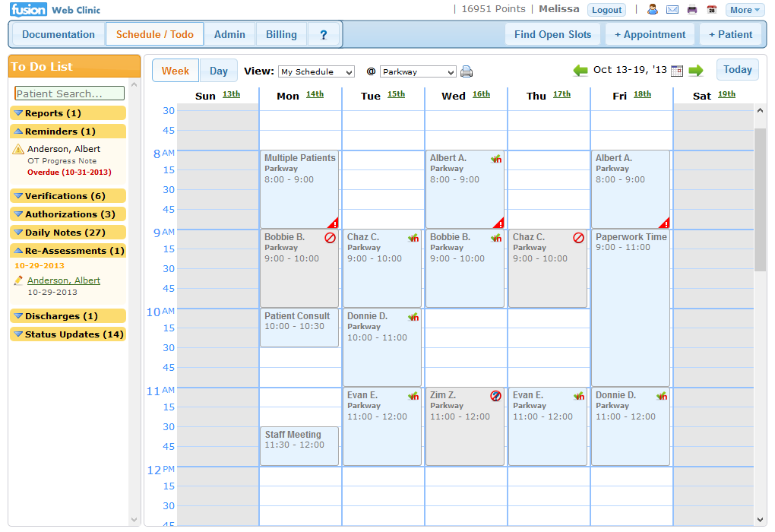This screenshot has width=775, height=532.
Task: Click in the Patient Search field
Action: (69, 93)
